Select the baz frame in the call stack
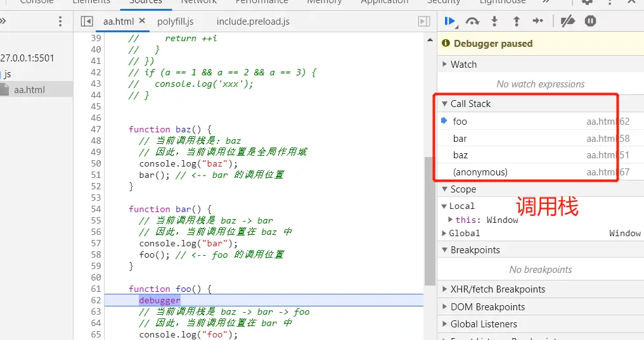Screen dimensions: 644x340 (541, 155)
